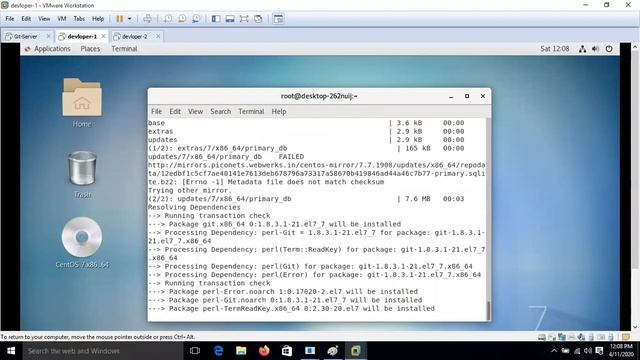The image size is (640, 360).
Task: Open the VMware File menu
Action: (x=10, y=19)
